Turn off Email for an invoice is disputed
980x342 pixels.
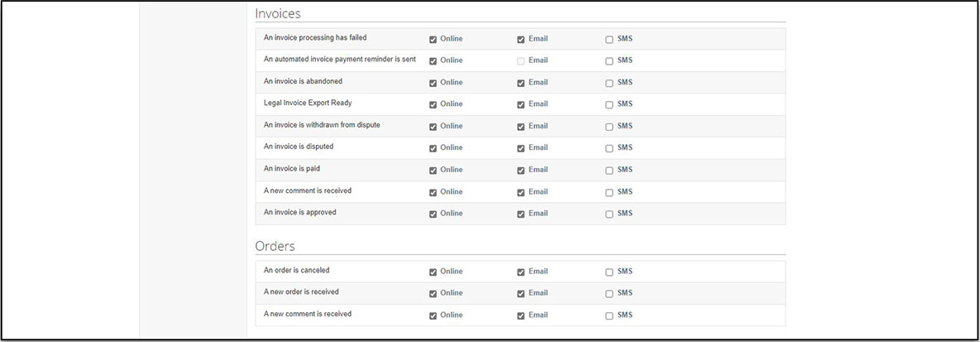pos(521,148)
